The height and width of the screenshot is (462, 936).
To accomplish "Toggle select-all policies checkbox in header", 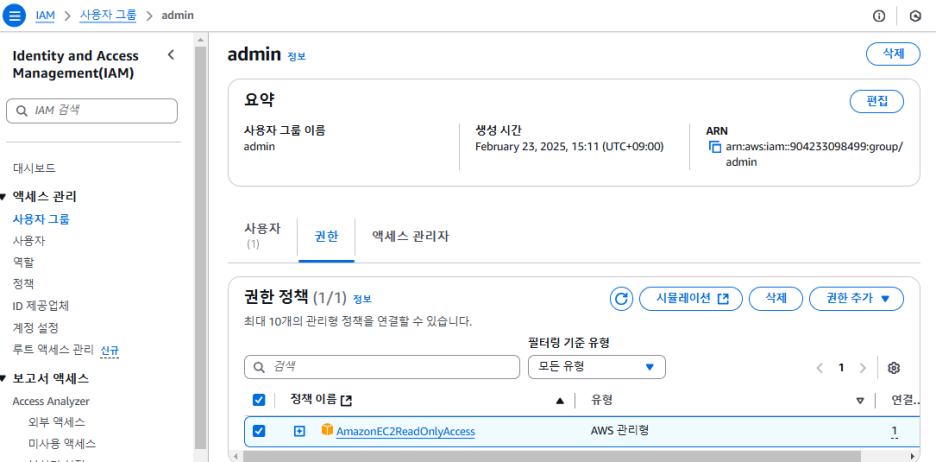I will 259,400.
